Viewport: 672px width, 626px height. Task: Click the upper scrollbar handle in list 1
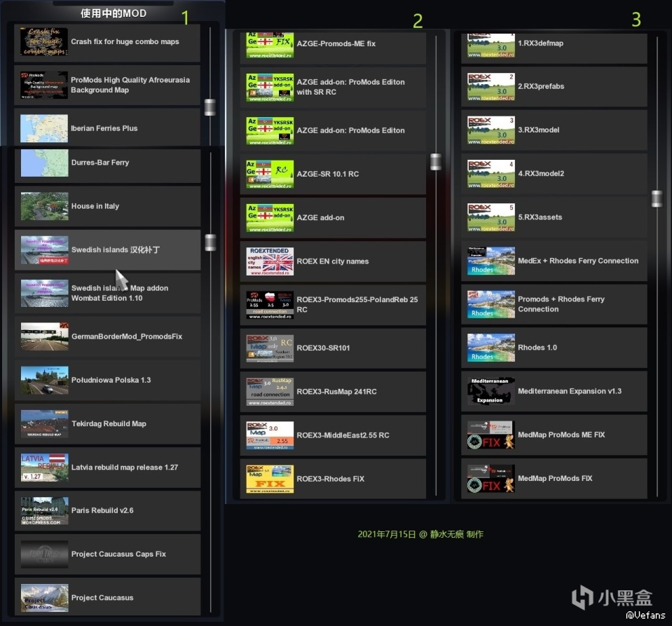tap(210, 107)
